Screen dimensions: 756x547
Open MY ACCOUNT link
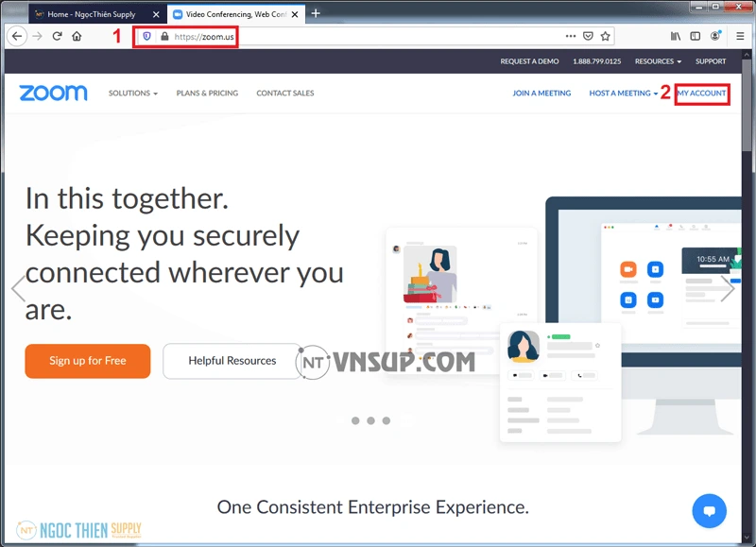(x=702, y=93)
